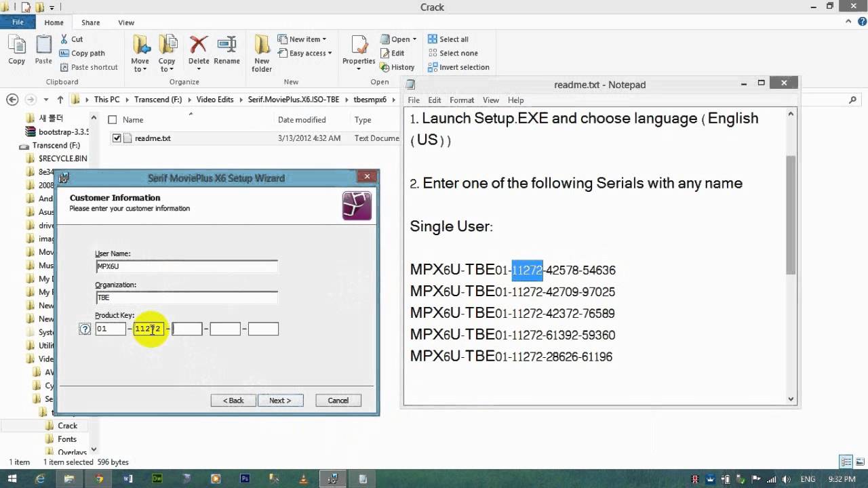Select Transcend (F:) in the navigation tree
868x488 pixels.
(56, 145)
